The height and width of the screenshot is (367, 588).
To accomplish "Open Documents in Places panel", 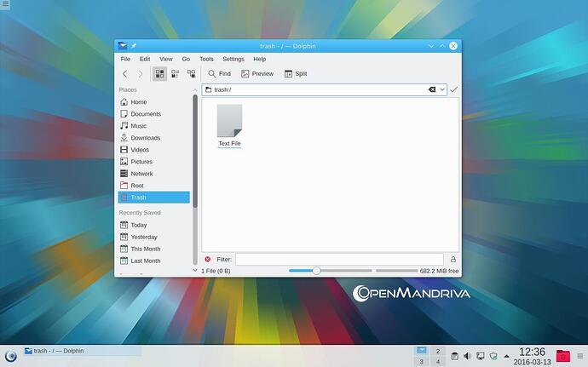I will click(x=153, y=114).
